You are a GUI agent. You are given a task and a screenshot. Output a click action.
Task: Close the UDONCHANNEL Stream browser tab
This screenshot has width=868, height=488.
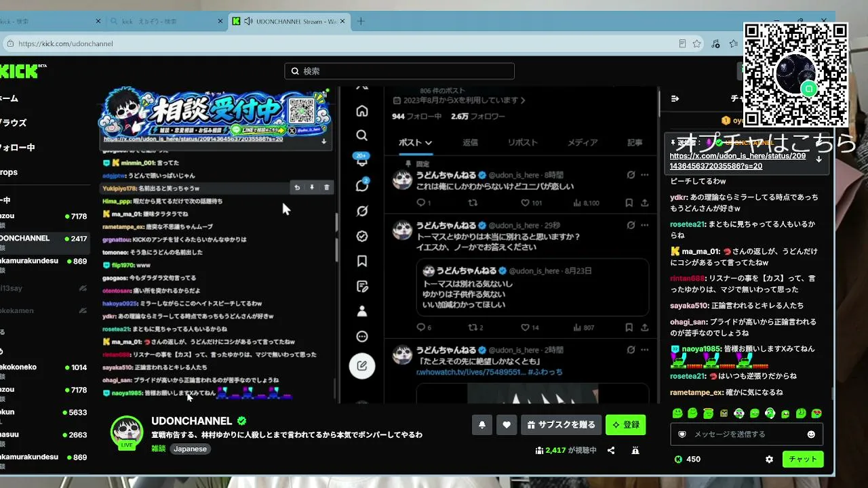tap(343, 21)
